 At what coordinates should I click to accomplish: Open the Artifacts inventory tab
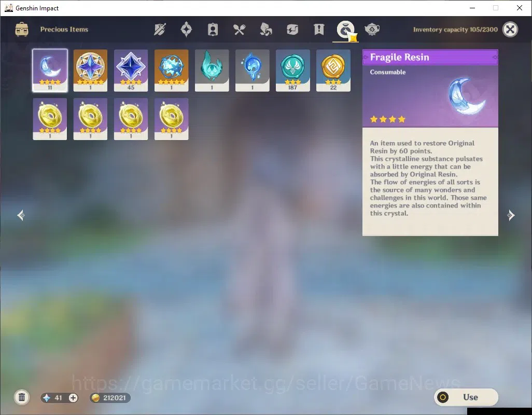tap(186, 30)
